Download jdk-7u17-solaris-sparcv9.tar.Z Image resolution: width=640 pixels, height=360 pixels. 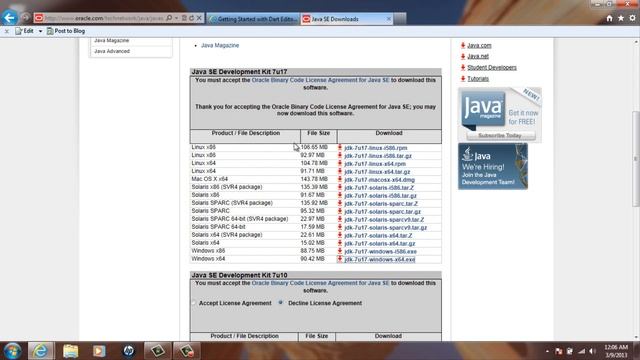coord(384,220)
